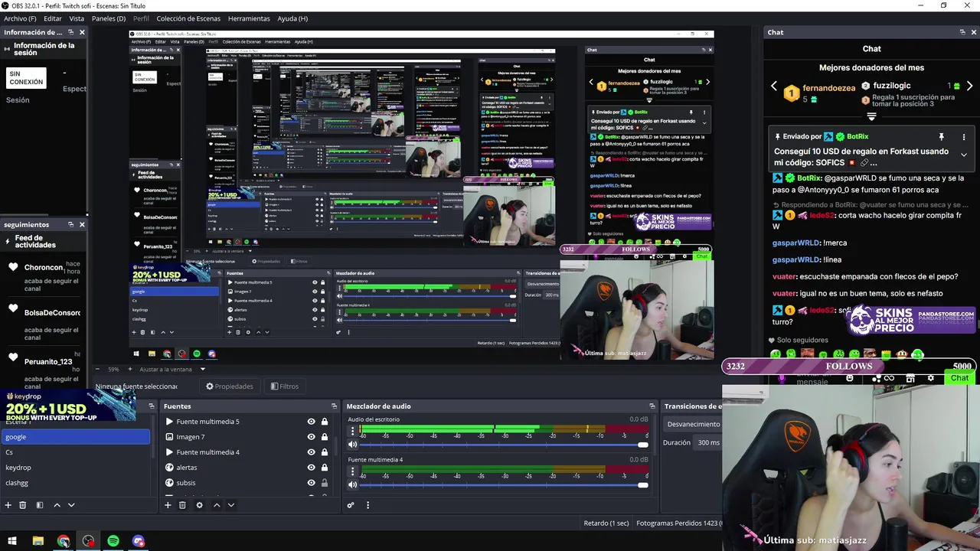Show next top donor in leaderboard

tap(969, 86)
